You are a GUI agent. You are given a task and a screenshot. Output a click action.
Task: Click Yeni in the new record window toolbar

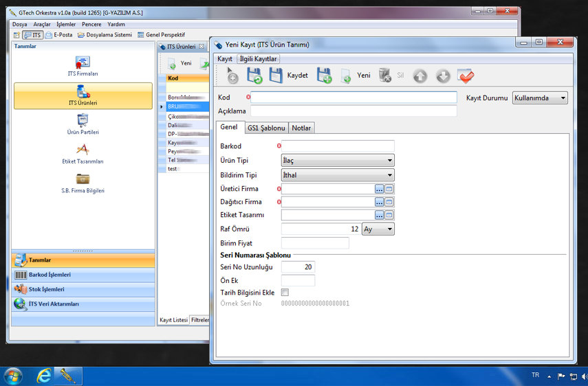click(x=356, y=76)
